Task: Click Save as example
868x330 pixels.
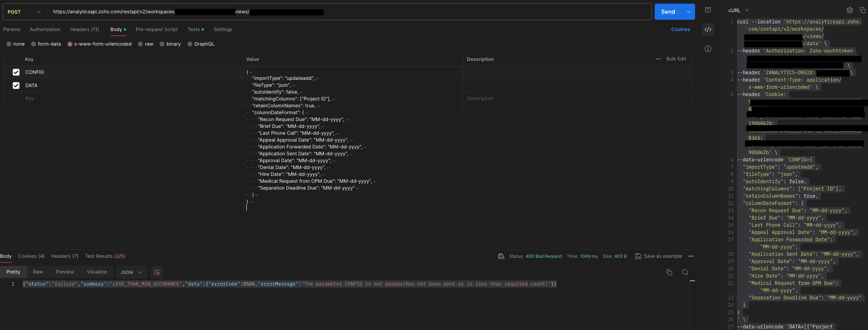Action: tap(663, 256)
